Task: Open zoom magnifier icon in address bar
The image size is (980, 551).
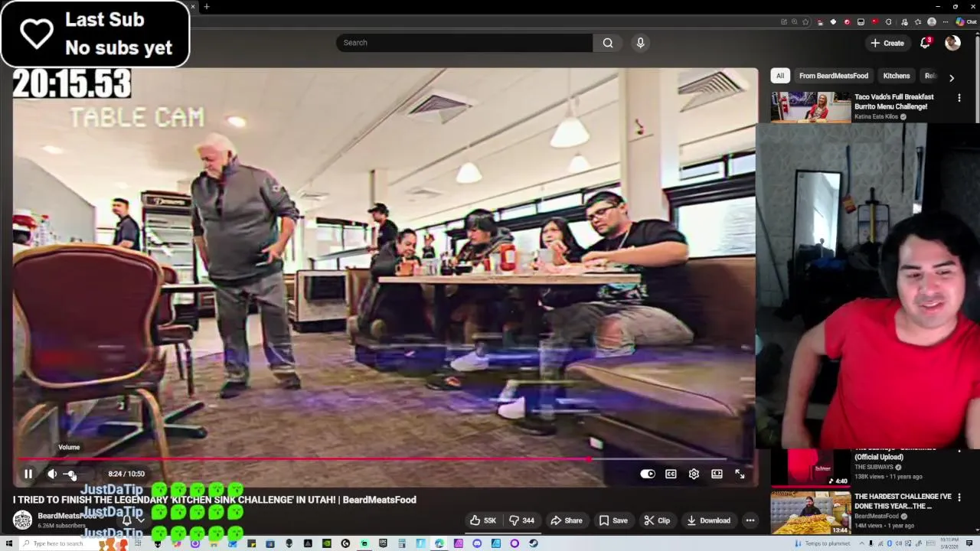Action: [x=794, y=22]
